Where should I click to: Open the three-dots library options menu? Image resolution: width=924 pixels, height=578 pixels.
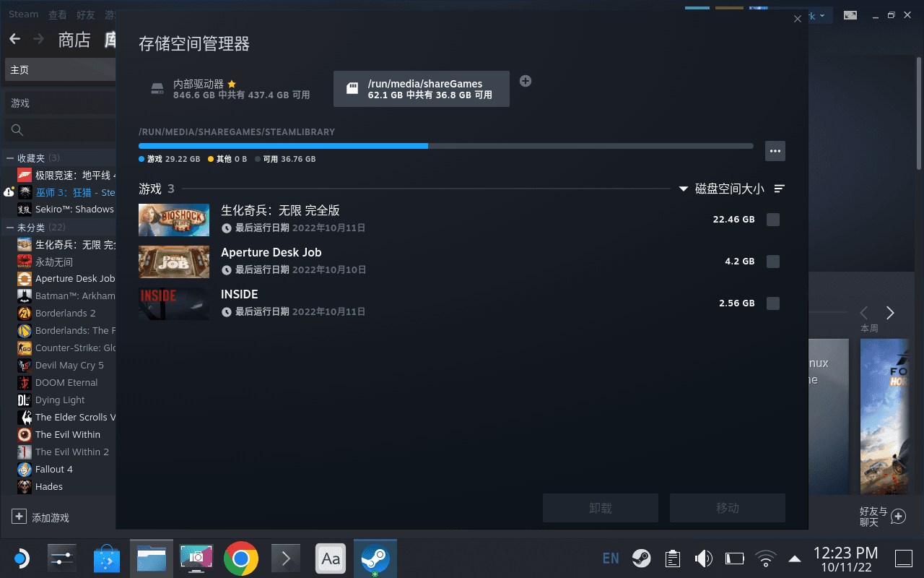775,151
